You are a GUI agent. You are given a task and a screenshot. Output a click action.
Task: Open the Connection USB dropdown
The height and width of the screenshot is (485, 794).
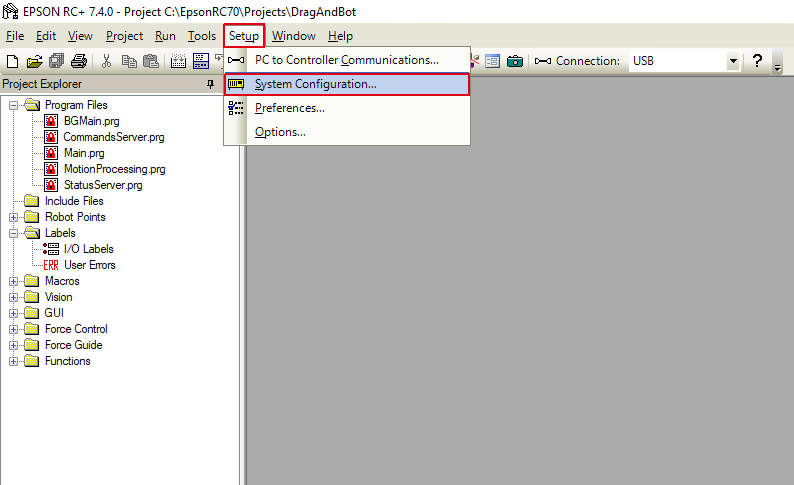(x=733, y=61)
